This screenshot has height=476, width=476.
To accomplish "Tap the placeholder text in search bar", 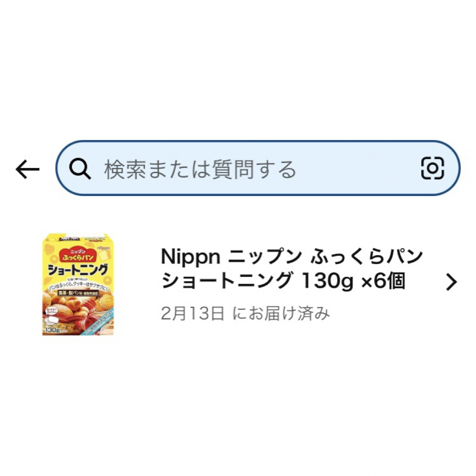I will [200, 169].
